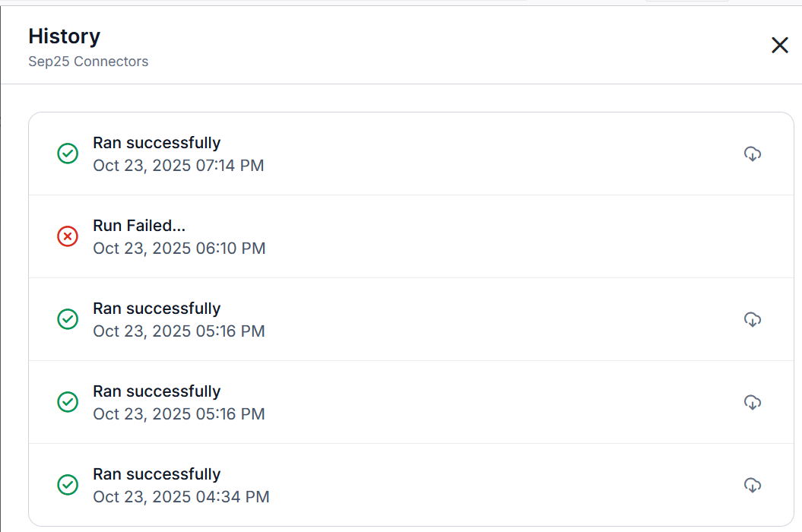This screenshot has width=802, height=532.
Task: Click the red failed icon for 06:10 PM
Action: [68, 237]
